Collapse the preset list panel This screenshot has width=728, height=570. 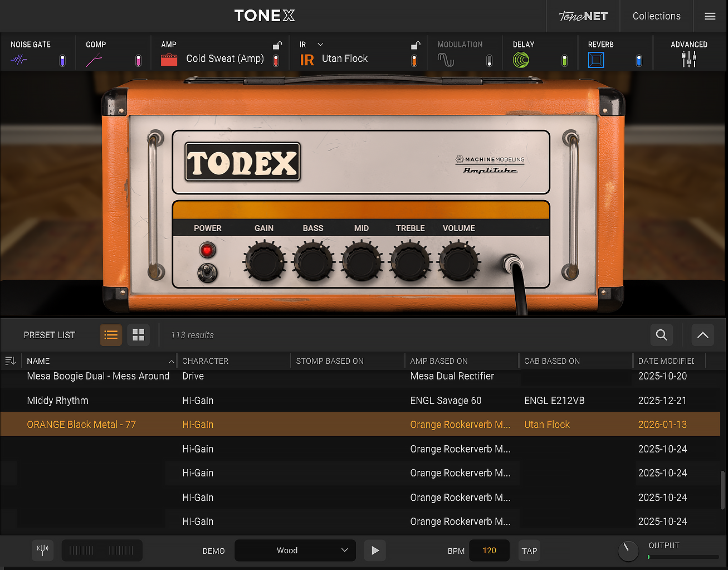point(703,335)
